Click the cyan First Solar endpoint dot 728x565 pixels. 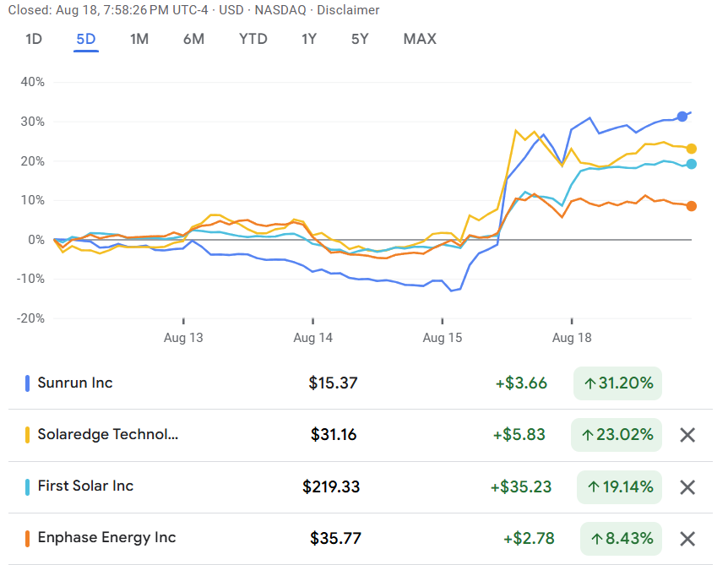692,164
